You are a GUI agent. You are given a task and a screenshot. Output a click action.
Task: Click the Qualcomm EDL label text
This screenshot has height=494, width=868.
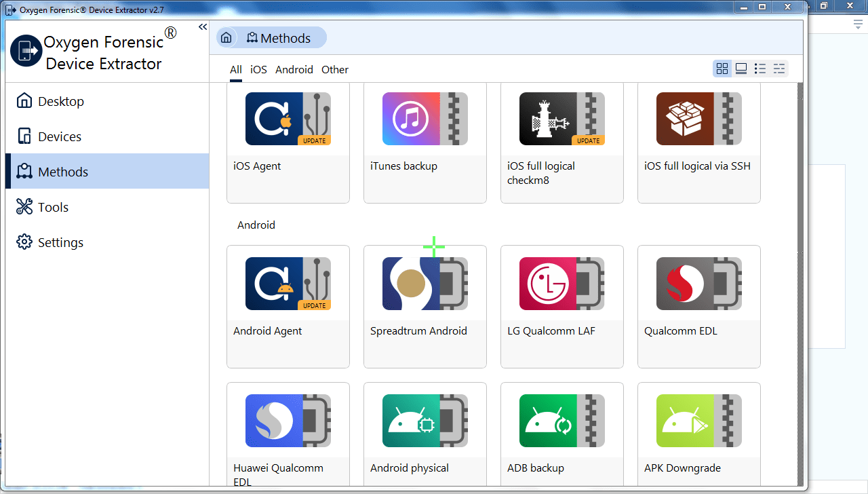point(680,331)
